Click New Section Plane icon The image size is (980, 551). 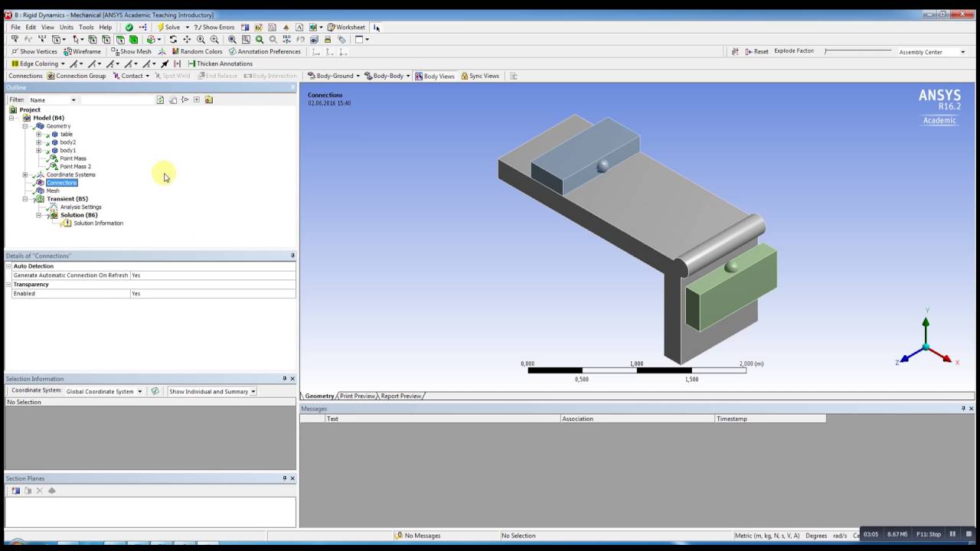coord(15,491)
